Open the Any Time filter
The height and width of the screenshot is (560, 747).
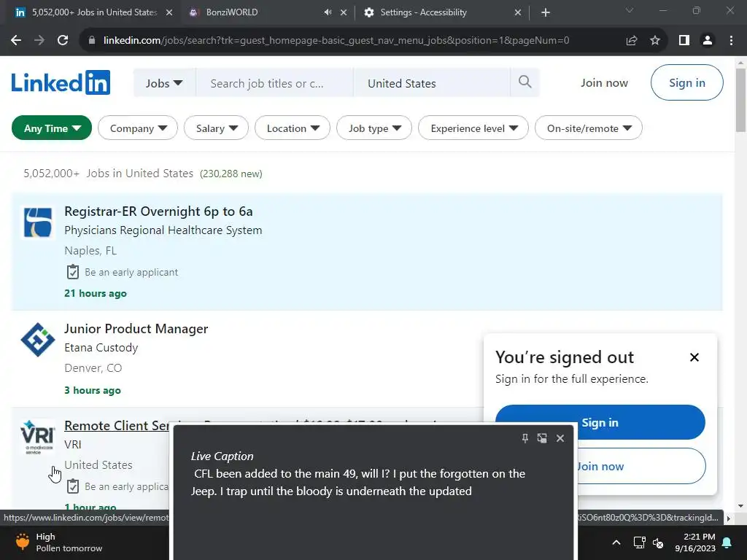[52, 128]
